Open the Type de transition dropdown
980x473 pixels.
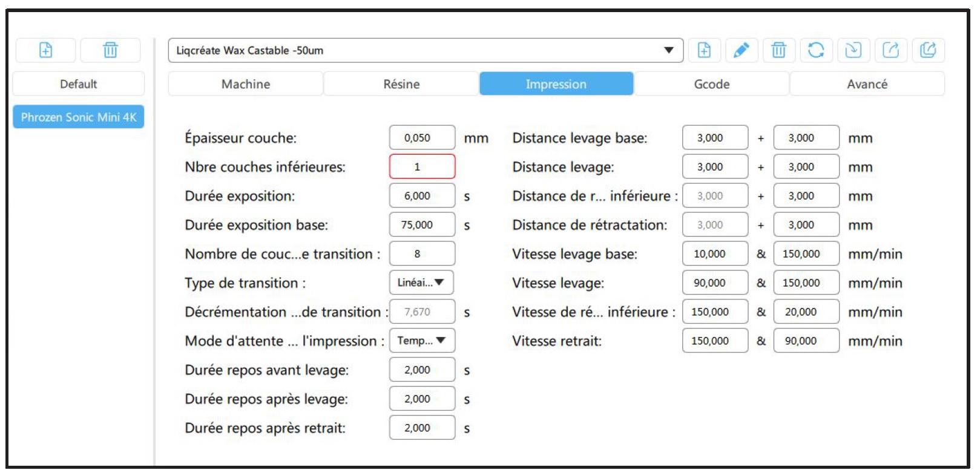point(422,282)
